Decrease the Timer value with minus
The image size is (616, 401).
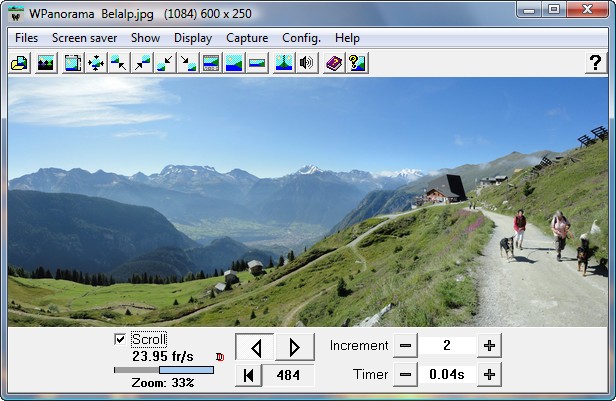point(405,374)
